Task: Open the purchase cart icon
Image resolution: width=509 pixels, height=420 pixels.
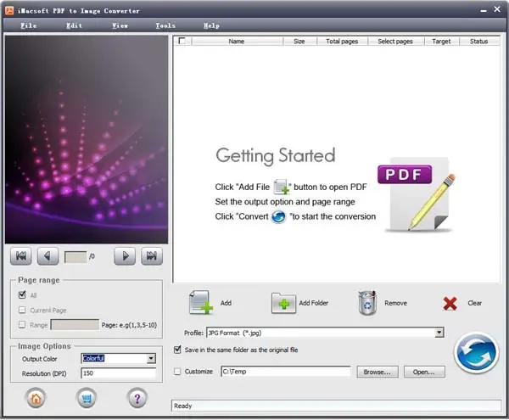Action: tap(87, 398)
